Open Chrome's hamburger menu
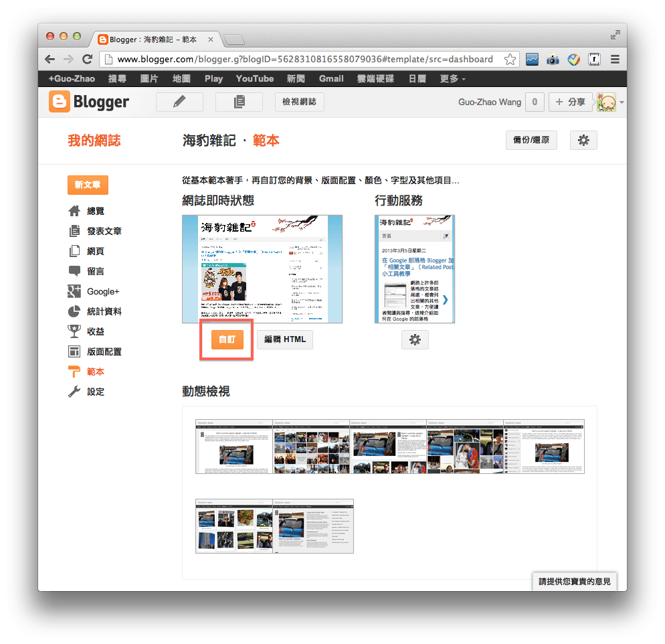Screen dimensions: 665x644 pyautogui.click(x=615, y=59)
